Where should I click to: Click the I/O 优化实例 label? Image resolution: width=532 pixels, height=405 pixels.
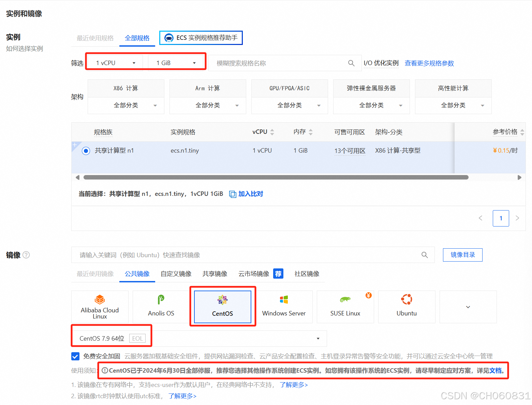[381, 63]
